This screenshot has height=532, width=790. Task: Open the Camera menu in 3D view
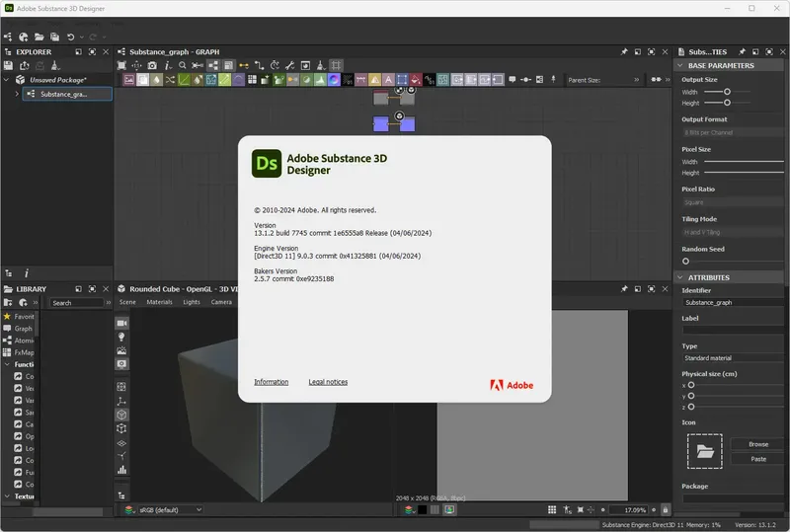coord(221,302)
